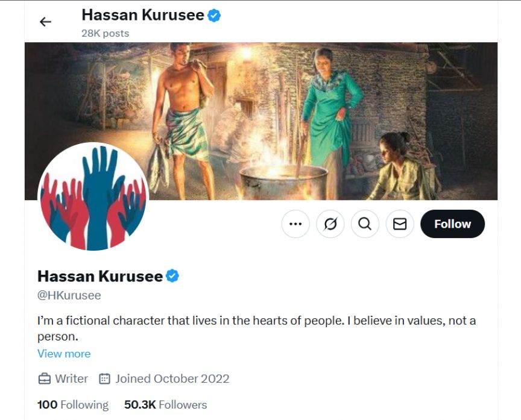Open the 50.3K Followers list
This screenshot has width=521, height=420.
165,405
